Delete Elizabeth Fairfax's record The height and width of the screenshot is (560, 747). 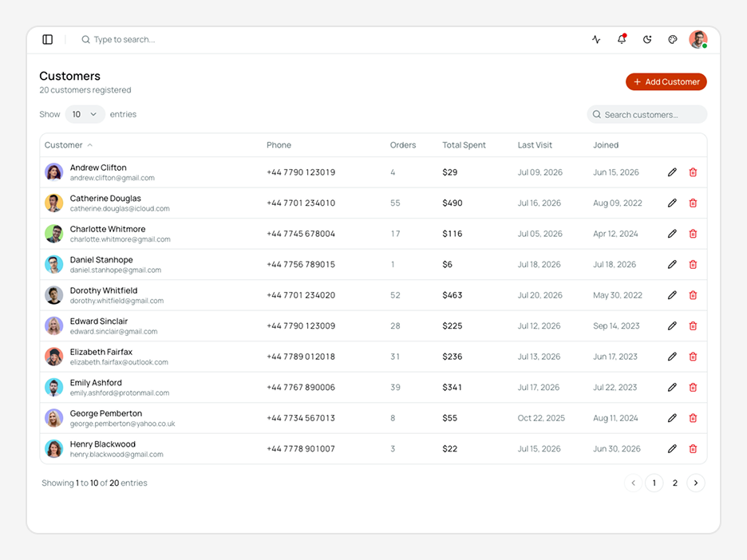pyautogui.click(x=694, y=357)
